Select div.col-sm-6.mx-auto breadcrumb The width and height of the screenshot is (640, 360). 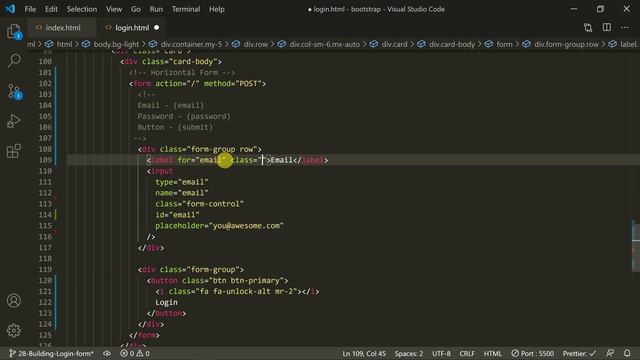point(324,44)
